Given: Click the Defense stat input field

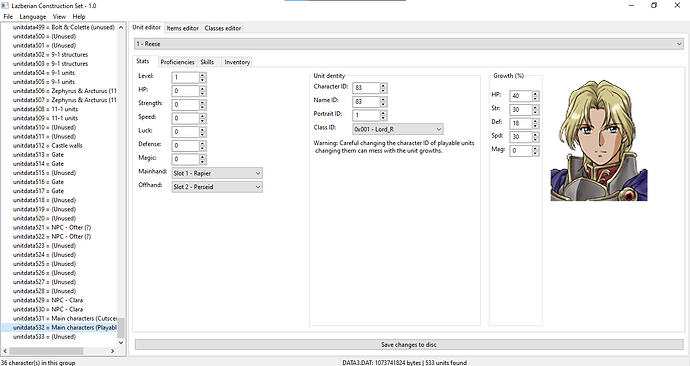Looking at the screenshot, I should (185, 146).
